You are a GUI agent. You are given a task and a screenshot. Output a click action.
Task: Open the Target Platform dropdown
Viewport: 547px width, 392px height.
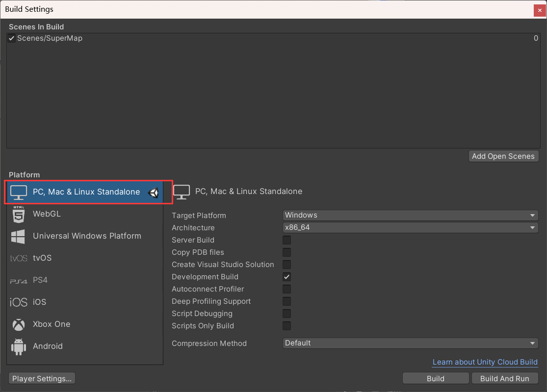[410, 215]
